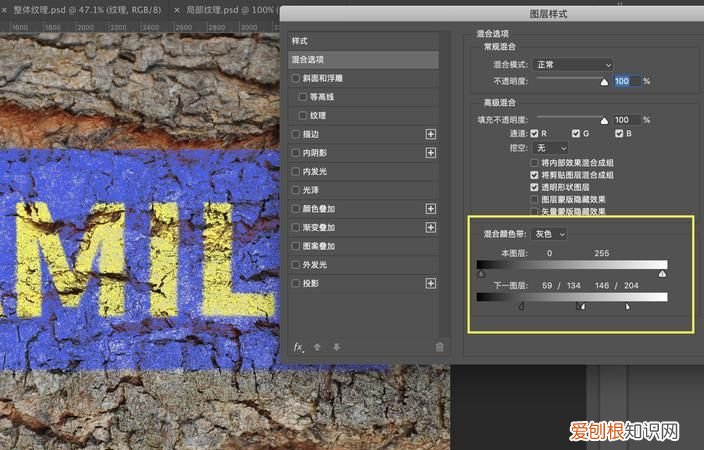
Task: Uncheck 将剪贴图层混合成组 option
Action: coord(534,175)
